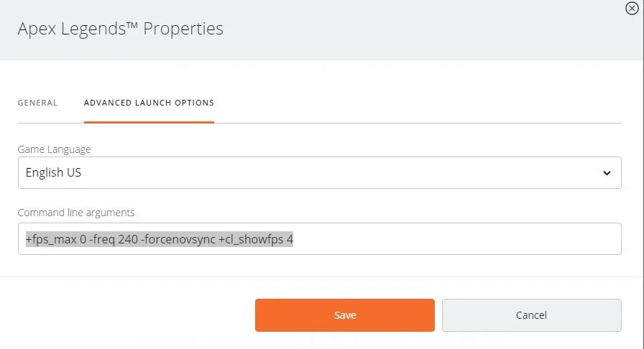Viewport: 644px width, 349px height.
Task: Click the ™ symbol in the dialog title
Action: (132, 26)
